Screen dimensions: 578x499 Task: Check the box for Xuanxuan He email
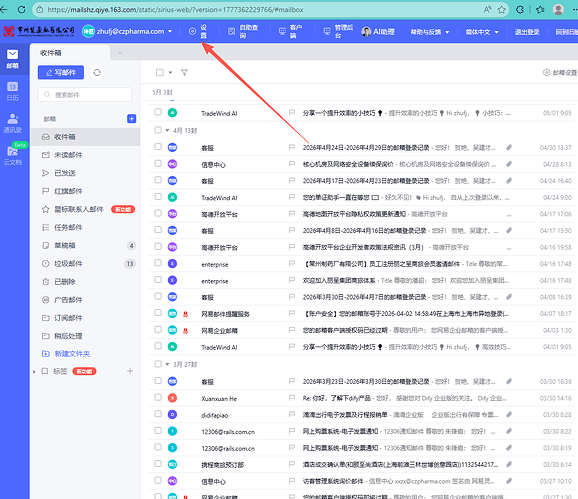[x=158, y=398]
